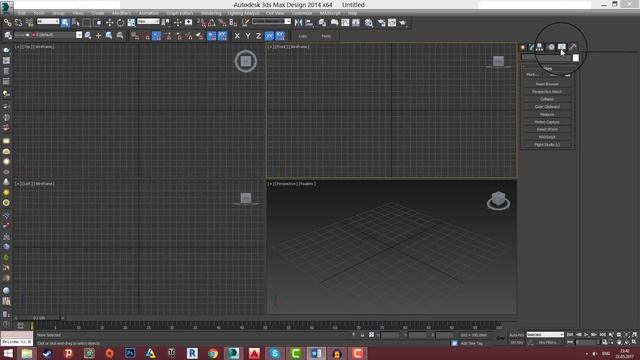Click the Align tool icon
This screenshot has width=640, height=360.
pos(309,22)
